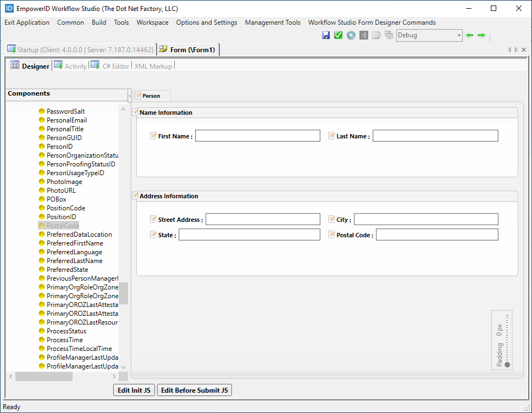Click the blue Save floppy disk icon
This screenshot has width=532, height=413.
pyautogui.click(x=326, y=35)
